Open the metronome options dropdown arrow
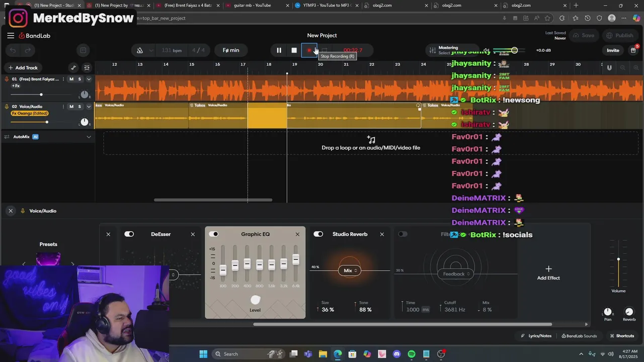The height and width of the screenshot is (362, 644). (151, 50)
